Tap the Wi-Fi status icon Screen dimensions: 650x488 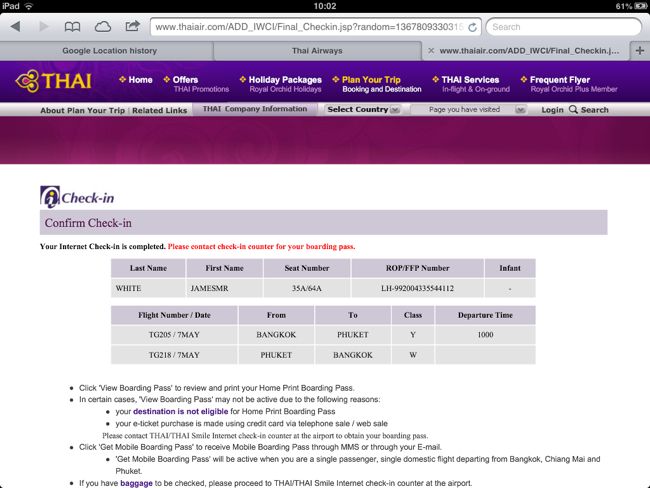[x=29, y=6]
